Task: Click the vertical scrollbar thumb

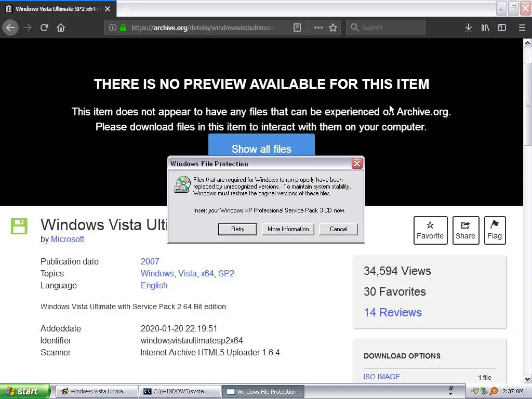Action: coord(527,104)
